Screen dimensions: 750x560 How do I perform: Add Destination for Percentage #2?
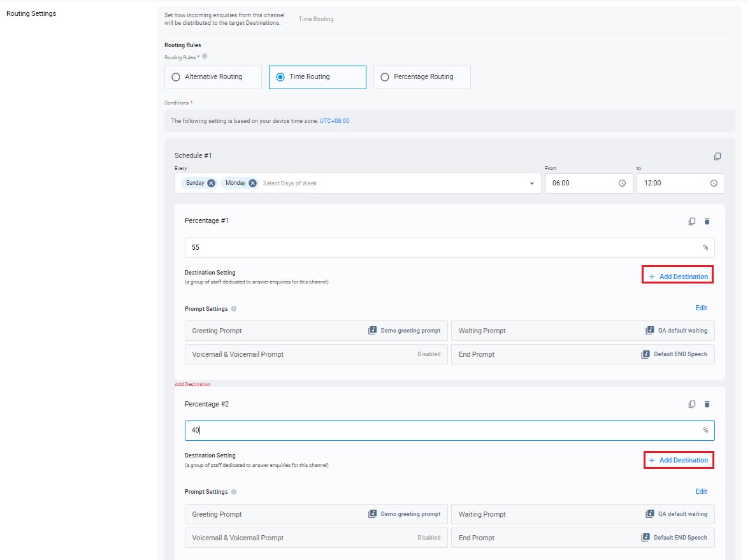(677, 460)
